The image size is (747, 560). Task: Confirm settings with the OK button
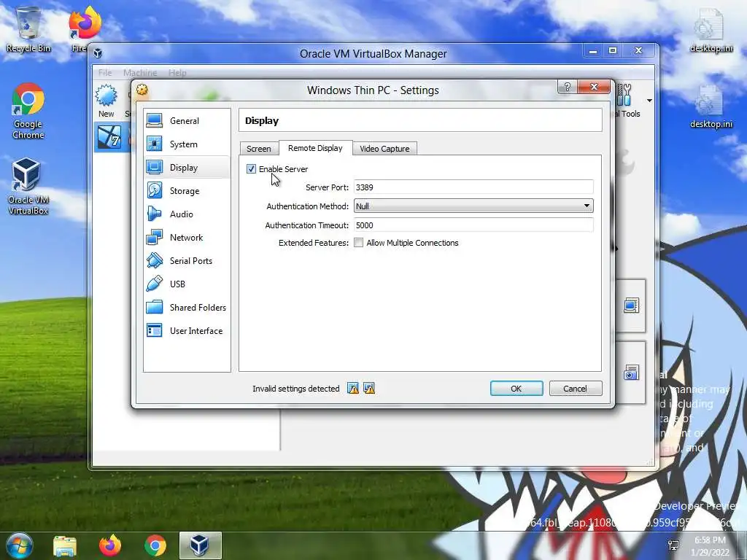pyautogui.click(x=516, y=389)
